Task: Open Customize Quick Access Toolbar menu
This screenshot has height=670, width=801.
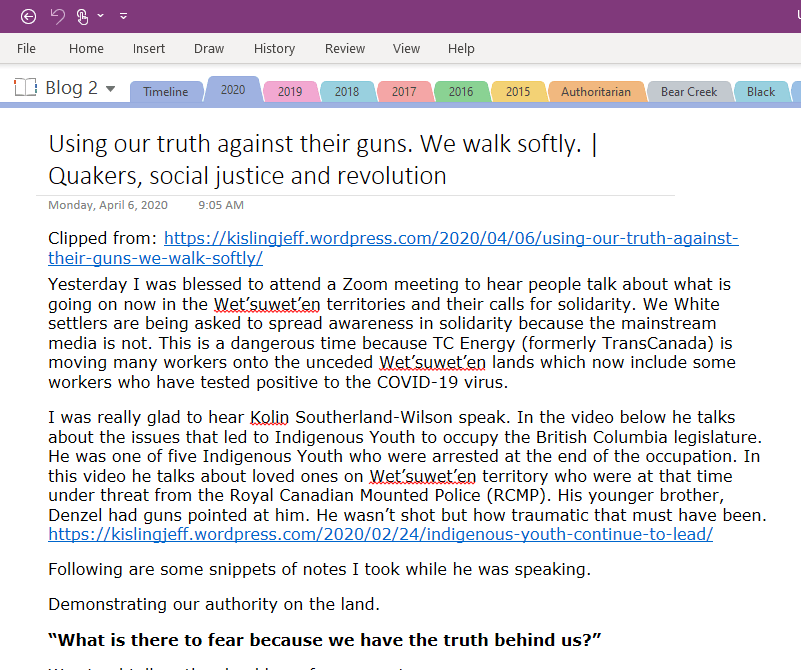Action: [x=123, y=17]
